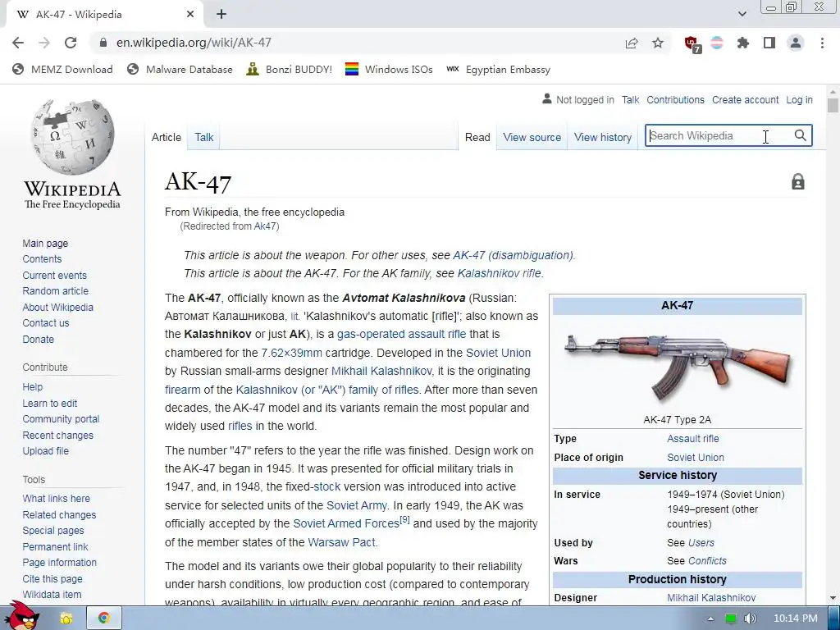Open the Extensions puzzle piece menu
This screenshot has width=840, height=630.
click(742, 43)
